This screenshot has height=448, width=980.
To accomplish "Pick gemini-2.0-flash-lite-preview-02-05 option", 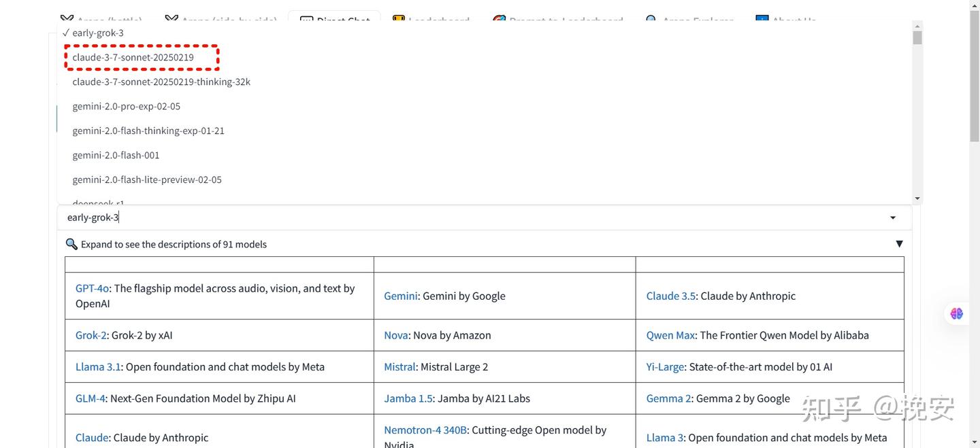I will (147, 179).
